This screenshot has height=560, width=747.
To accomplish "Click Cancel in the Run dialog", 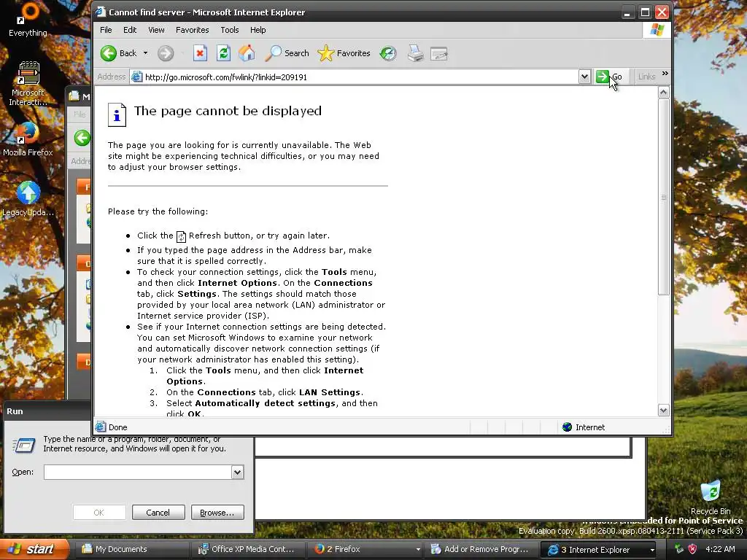I will click(x=158, y=513).
